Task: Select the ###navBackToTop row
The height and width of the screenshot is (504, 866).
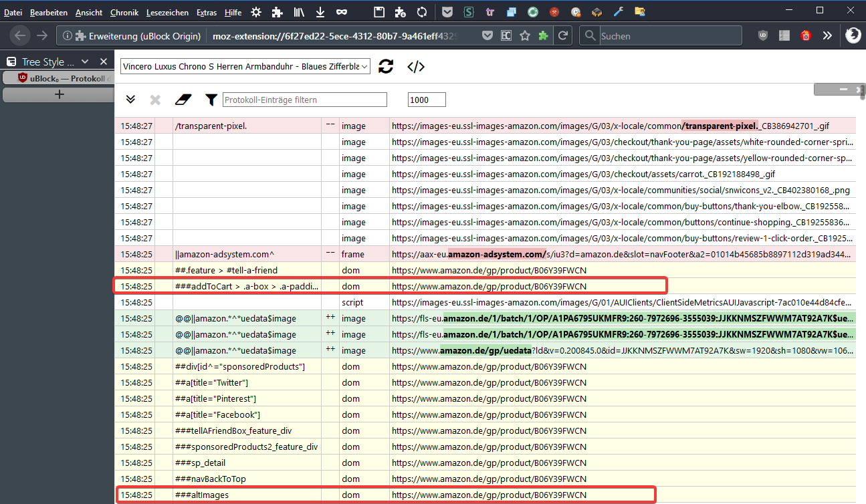Action: tap(485, 479)
